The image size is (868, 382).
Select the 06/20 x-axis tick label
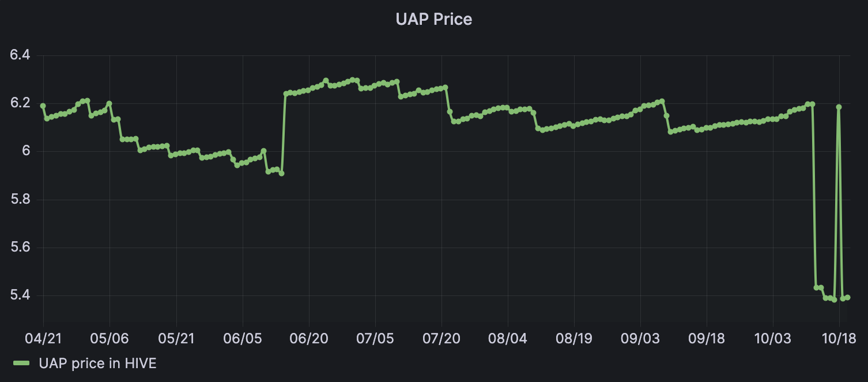point(309,338)
